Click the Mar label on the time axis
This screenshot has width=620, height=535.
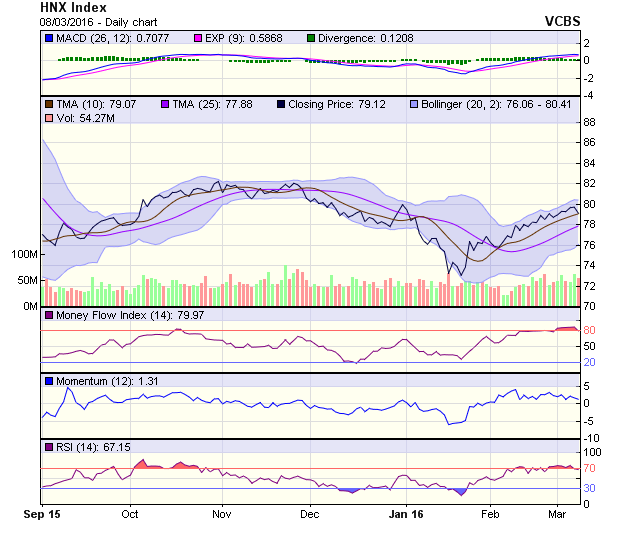pyautogui.click(x=558, y=513)
